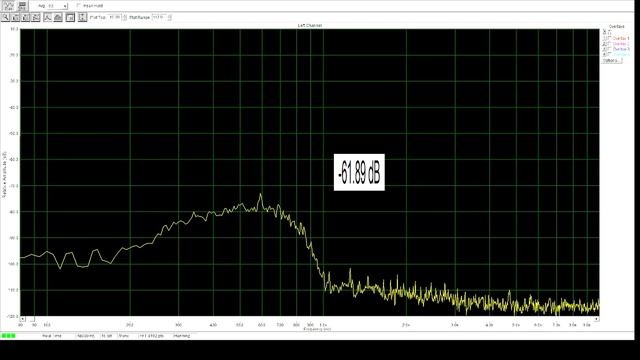Select the spectrum view icon in the top-left corner
640x360 pixels.
(9, 6)
